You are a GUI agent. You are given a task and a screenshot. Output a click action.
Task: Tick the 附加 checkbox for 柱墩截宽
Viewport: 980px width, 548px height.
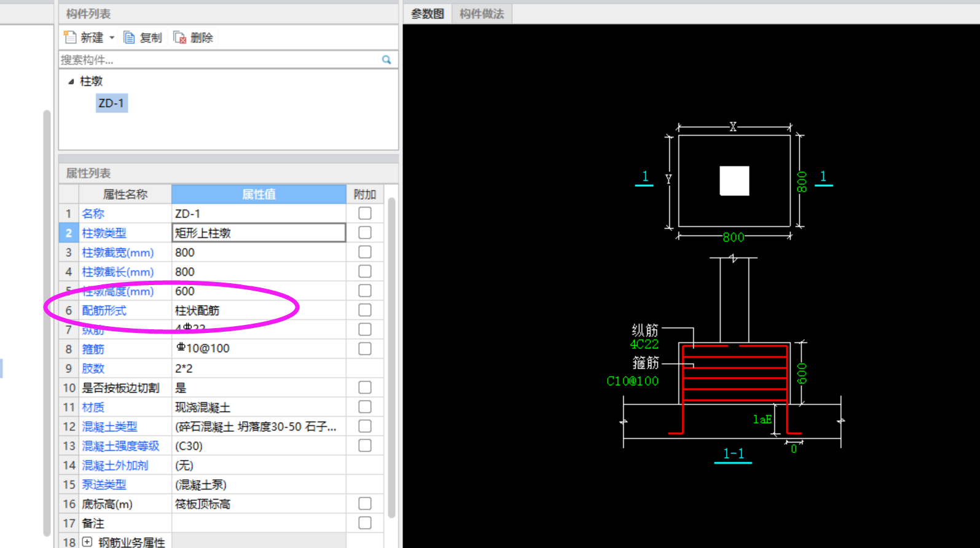[365, 252]
